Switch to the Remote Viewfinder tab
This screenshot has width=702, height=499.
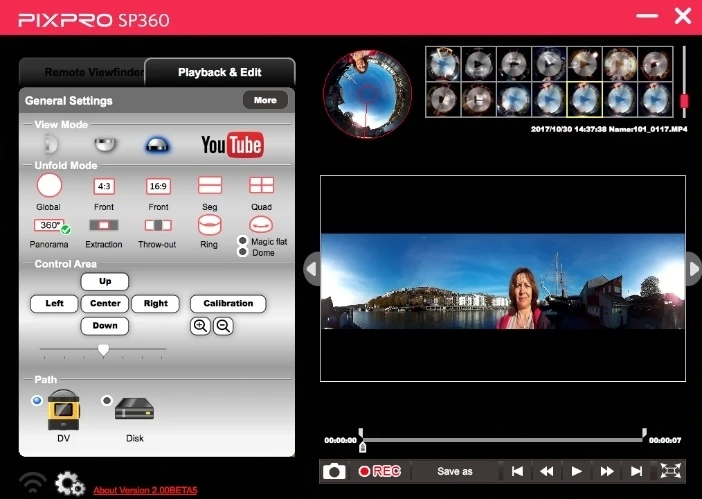pos(82,72)
